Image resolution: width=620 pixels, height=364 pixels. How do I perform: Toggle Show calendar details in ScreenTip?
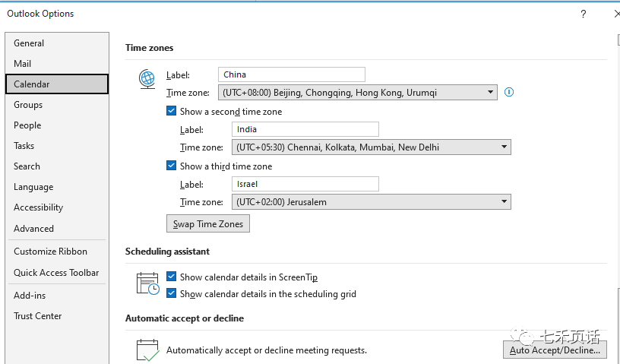coord(171,277)
